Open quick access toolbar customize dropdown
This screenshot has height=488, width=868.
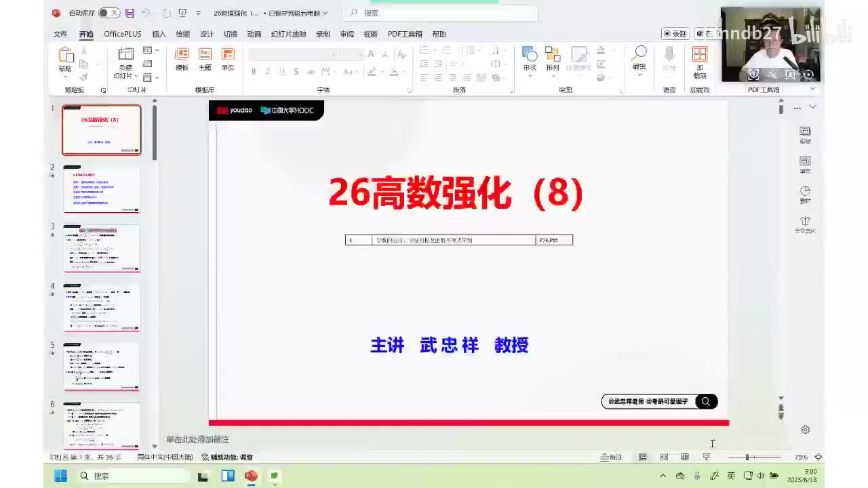tap(198, 13)
